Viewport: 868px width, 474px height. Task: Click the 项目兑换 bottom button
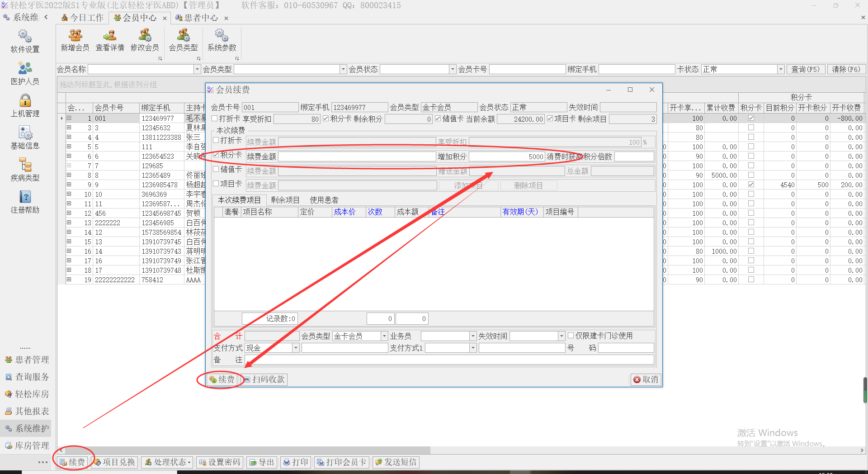pos(115,462)
